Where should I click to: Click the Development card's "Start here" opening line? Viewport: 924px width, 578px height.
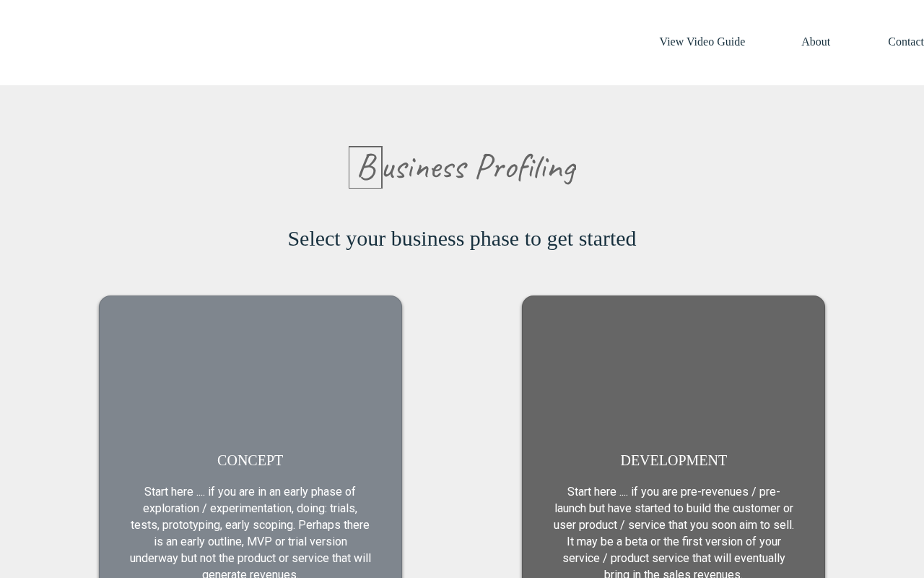click(x=673, y=492)
